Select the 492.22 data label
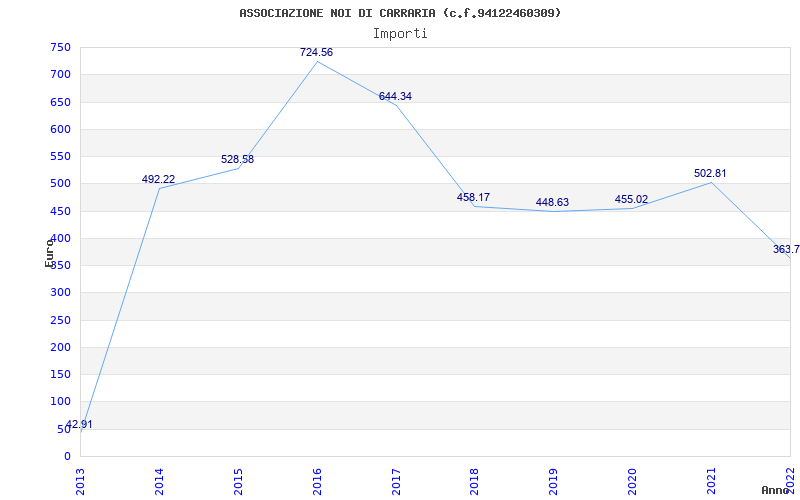The width and height of the screenshot is (800, 500). pos(158,179)
